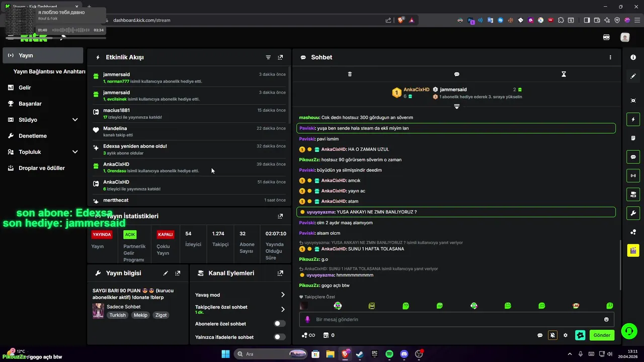Open Brave Shields icon in address bar
The width and height of the screenshot is (644, 362).
click(401, 20)
